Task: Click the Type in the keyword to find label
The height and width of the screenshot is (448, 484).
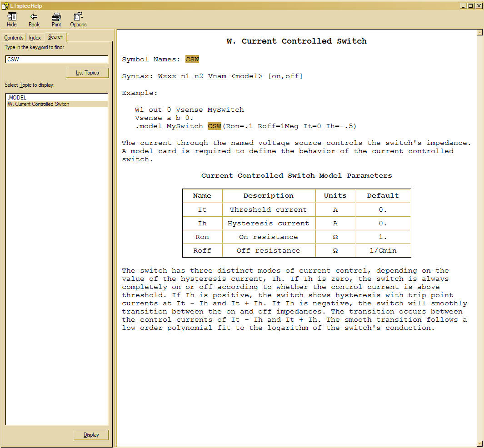Action: click(x=34, y=47)
